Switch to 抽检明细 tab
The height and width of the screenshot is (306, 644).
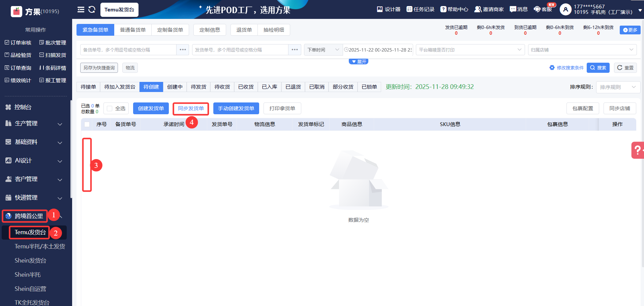[x=274, y=30]
